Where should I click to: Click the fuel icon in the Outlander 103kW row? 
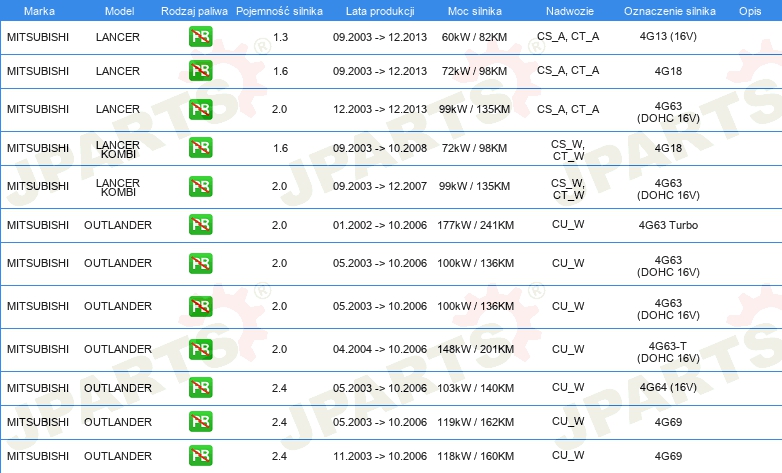tap(200, 387)
